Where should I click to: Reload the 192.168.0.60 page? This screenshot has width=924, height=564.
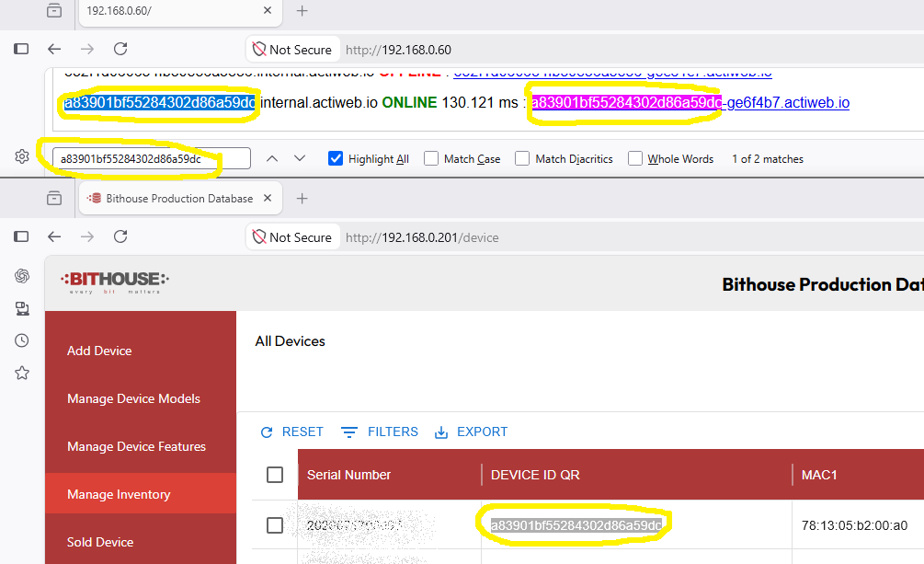coord(120,49)
